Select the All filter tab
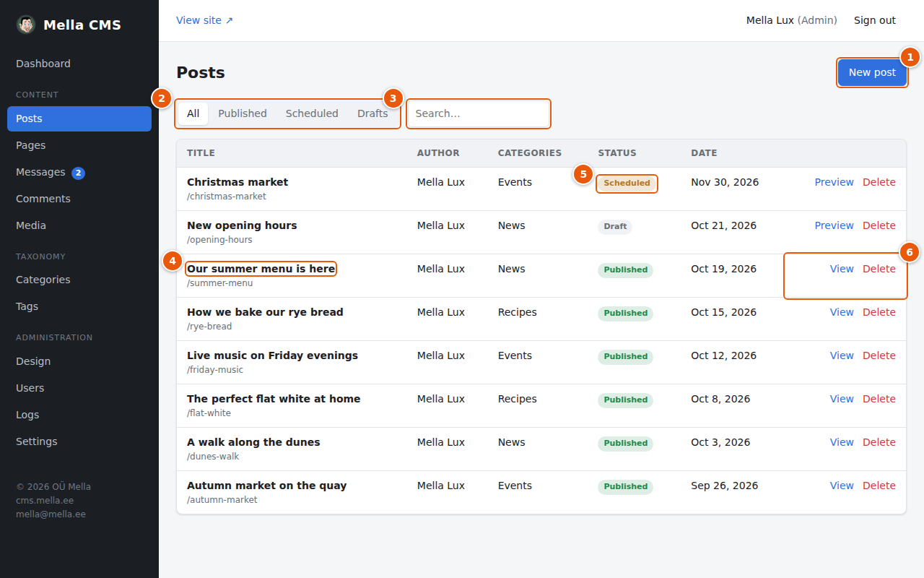Screen dimensions: 924x578 click(193, 113)
